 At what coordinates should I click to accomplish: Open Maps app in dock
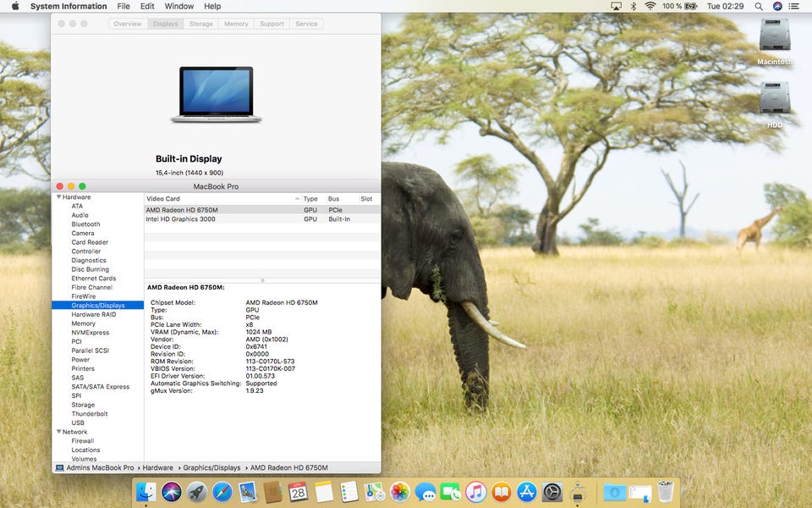tap(375, 492)
